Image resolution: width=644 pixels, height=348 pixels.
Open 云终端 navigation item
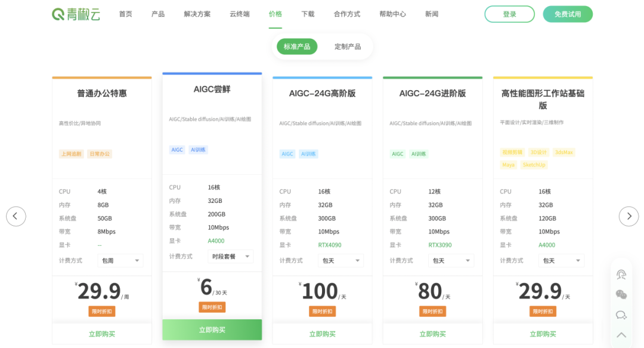click(240, 14)
